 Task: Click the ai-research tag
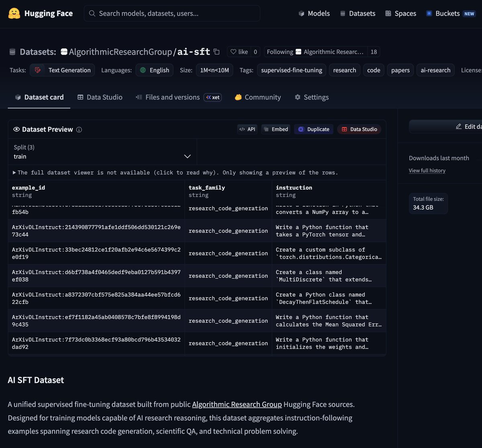click(x=435, y=70)
